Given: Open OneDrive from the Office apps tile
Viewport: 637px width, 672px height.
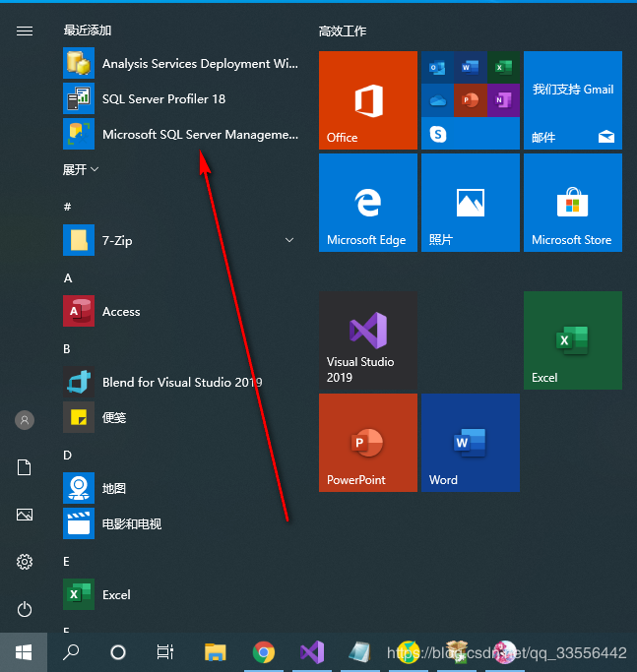Looking at the screenshot, I should [437, 100].
